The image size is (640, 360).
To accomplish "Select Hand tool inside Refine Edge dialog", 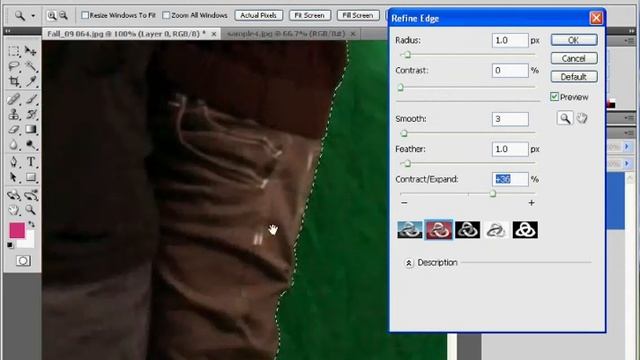I will (x=582, y=118).
